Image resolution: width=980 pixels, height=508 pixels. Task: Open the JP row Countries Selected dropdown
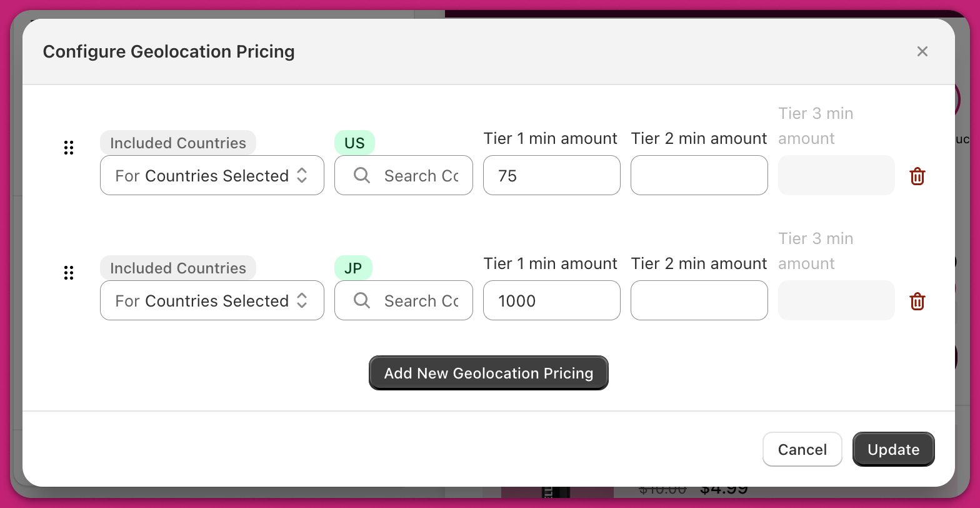212,301
